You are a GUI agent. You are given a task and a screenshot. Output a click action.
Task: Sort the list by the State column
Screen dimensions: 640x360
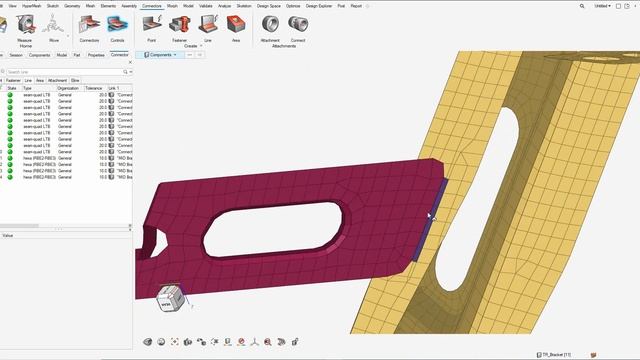pyautogui.click(x=12, y=88)
